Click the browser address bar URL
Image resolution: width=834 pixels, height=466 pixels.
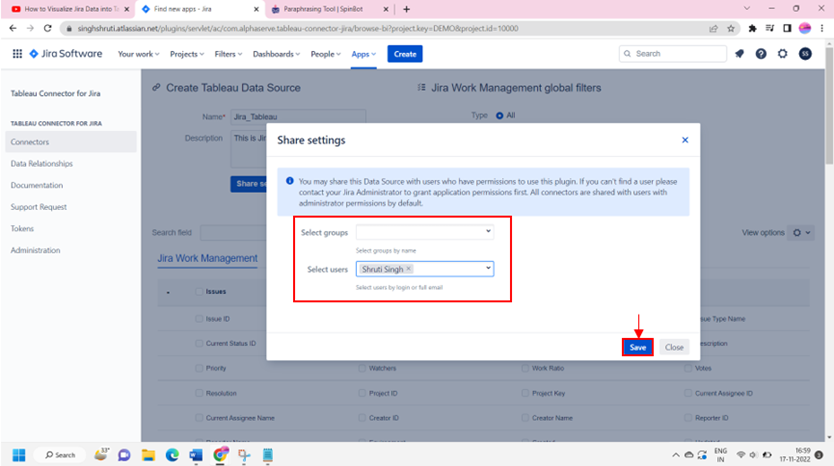coord(298,28)
